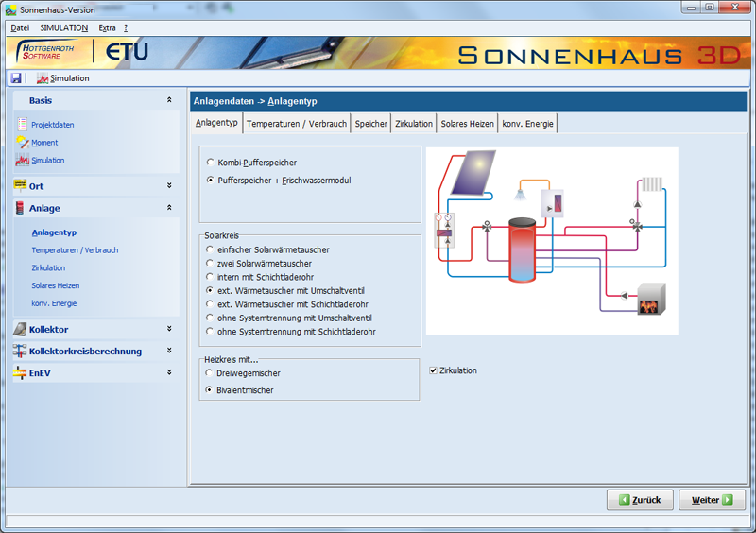756x533 pixels.
Task: Open Zirkulation link in sidebar
Action: point(48,267)
